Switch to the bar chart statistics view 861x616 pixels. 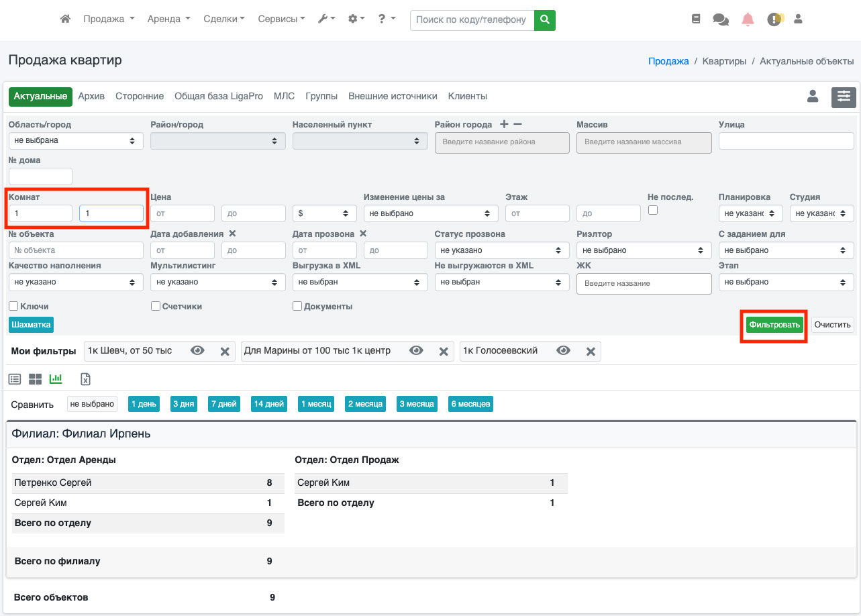coord(56,379)
